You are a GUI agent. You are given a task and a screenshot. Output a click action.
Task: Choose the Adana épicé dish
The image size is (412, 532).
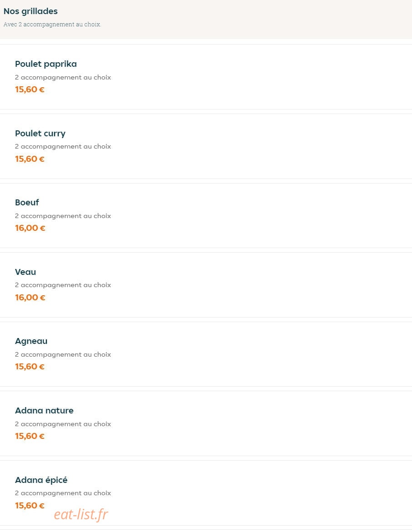41,480
